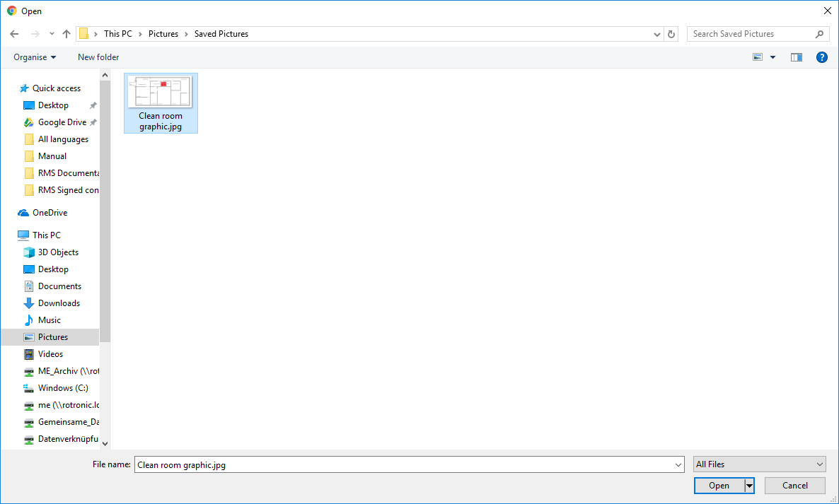Open the Organise menu
The width and height of the screenshot is (839, 504).
point(35,57)
